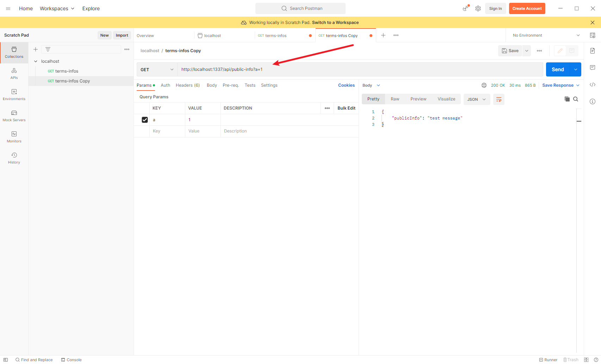Open the help icon in status bar
601x364 pixels.
pyautogui.click(x=596, y=360)
